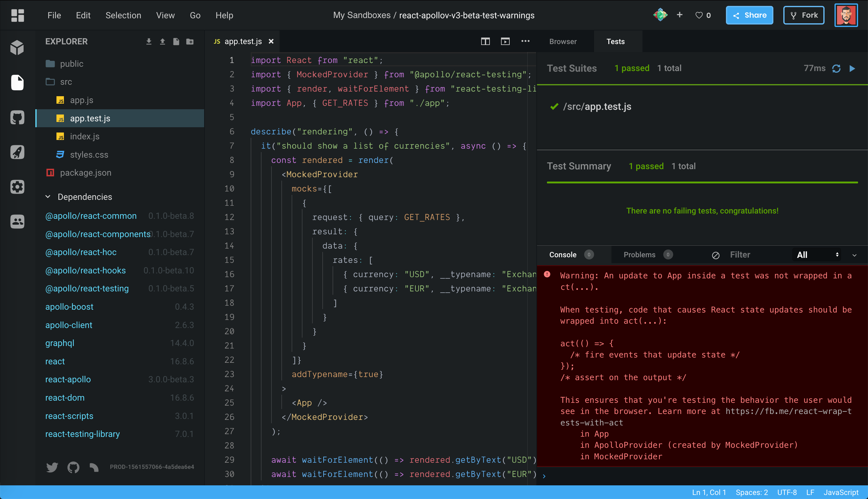Open the Configuration gear panel
Image resolution: width=868 pixels, height=499 pixels.
point(17,187)
